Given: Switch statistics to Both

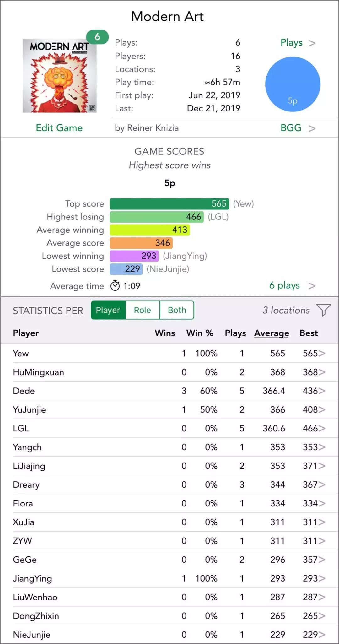Looking at the screenshot, I should point(177,310).
